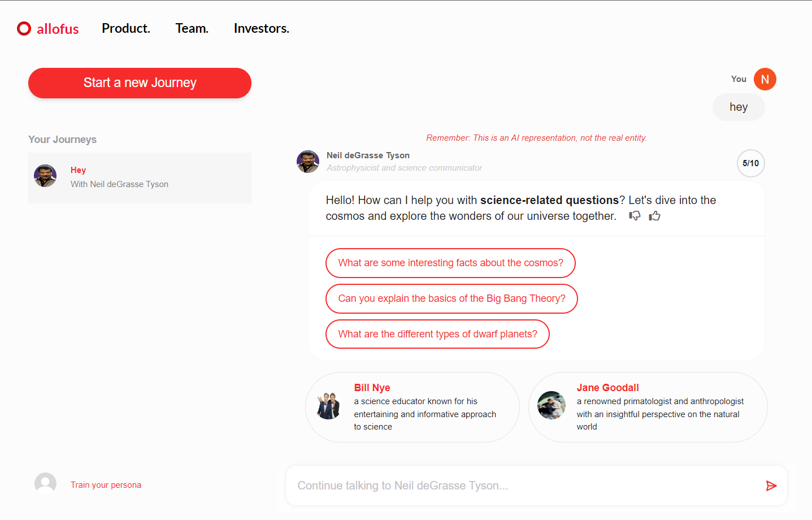Select the Jane Goodall persona card
This screenshot has width=812, height=520.
(x=648, y=407)
